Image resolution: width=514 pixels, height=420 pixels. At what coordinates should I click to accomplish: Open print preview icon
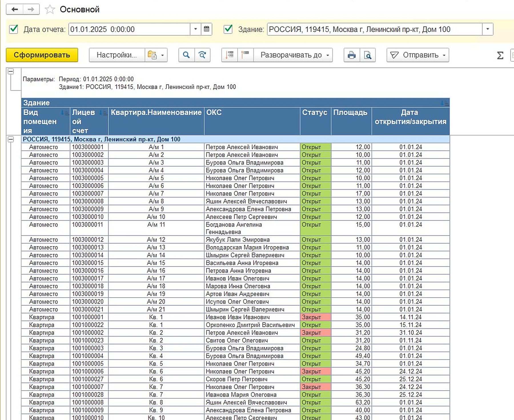(x=368, y=55)
